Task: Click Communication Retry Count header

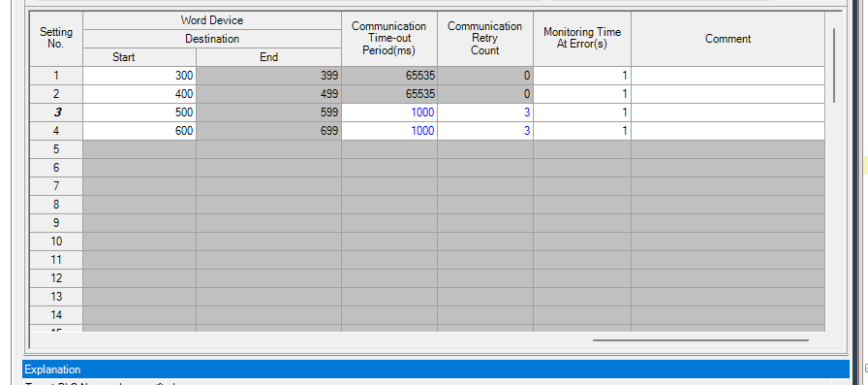Action: point(485,38)
